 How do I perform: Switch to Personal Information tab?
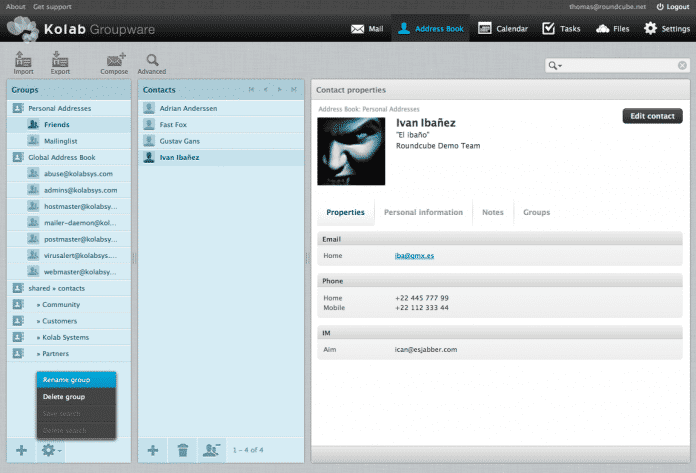click(x=423, y=212)
